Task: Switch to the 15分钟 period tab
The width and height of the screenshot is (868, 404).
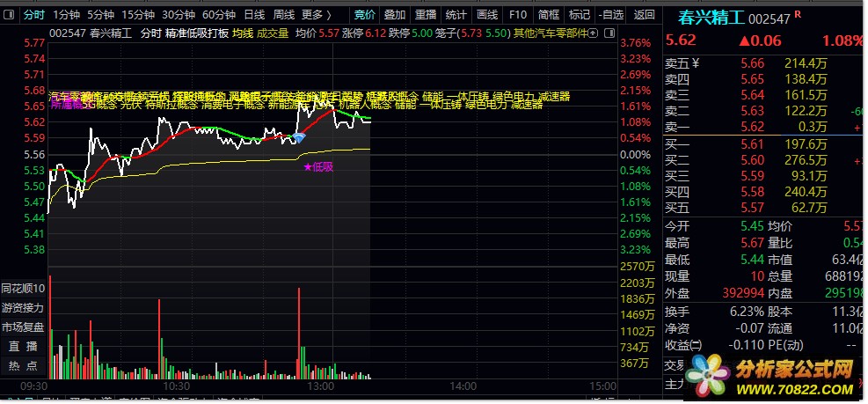Action: [138, 15]
